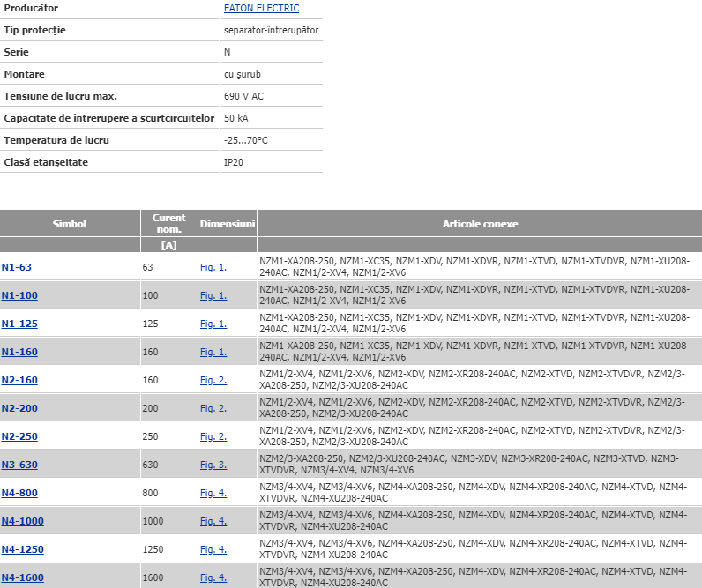The image size is (702, 588).
Task: Click the Montare property label
Action: pos(24,74)
